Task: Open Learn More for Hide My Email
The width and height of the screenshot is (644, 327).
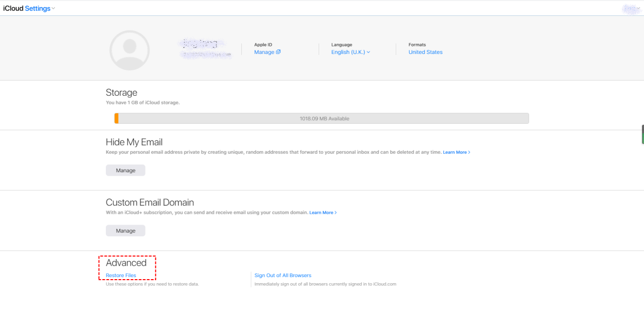Action: pyautogui.click(x=456, y=152)
